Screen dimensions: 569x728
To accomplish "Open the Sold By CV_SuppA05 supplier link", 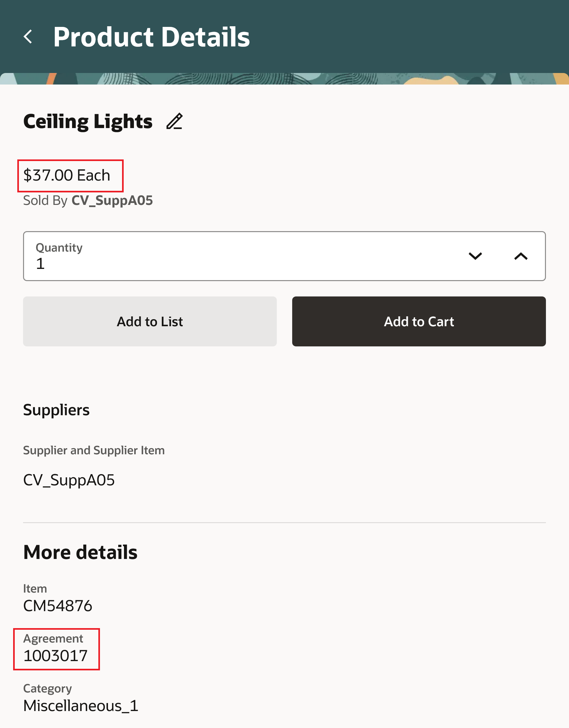I will (x=112, y=201).
